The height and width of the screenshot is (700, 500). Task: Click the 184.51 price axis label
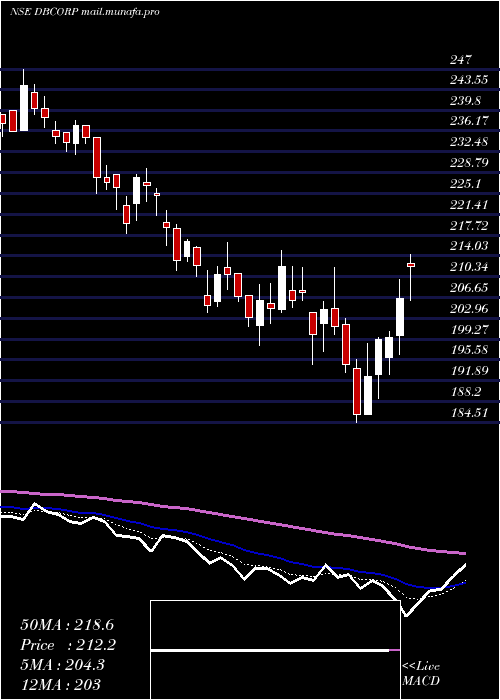469,412
